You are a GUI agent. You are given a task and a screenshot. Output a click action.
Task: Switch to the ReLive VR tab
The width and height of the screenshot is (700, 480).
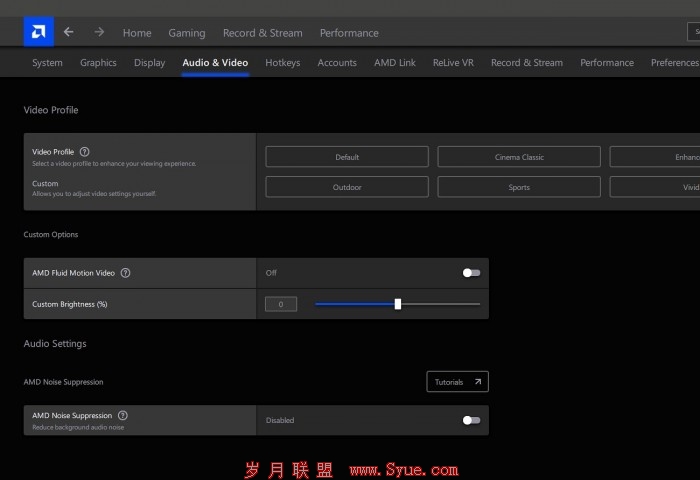pos(453,63)
